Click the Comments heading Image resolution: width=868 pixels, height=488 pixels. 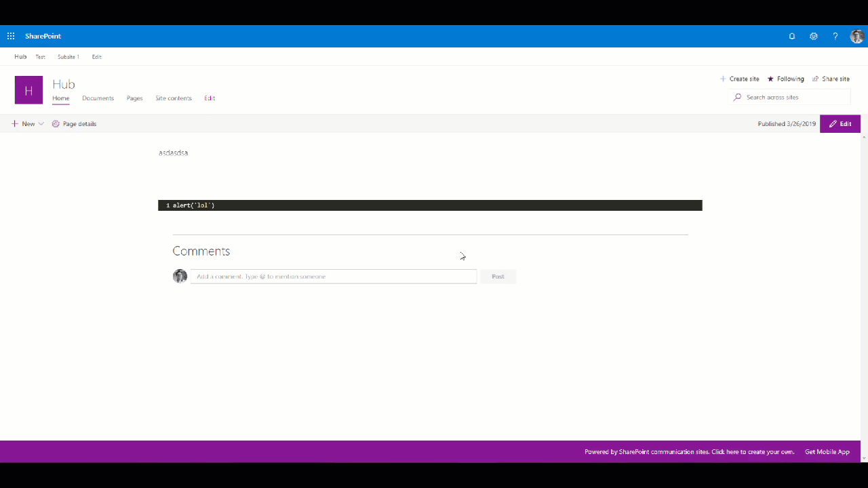[x=201, y=251]
